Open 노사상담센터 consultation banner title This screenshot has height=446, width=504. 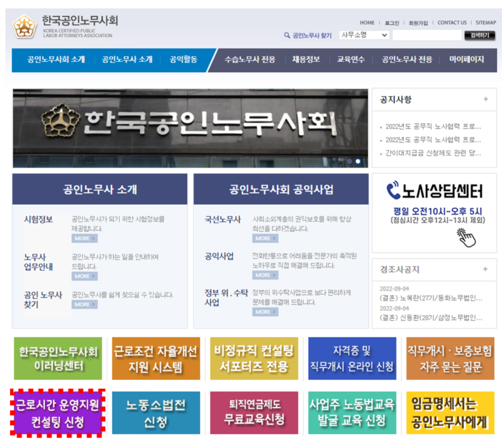click(442, 191)
